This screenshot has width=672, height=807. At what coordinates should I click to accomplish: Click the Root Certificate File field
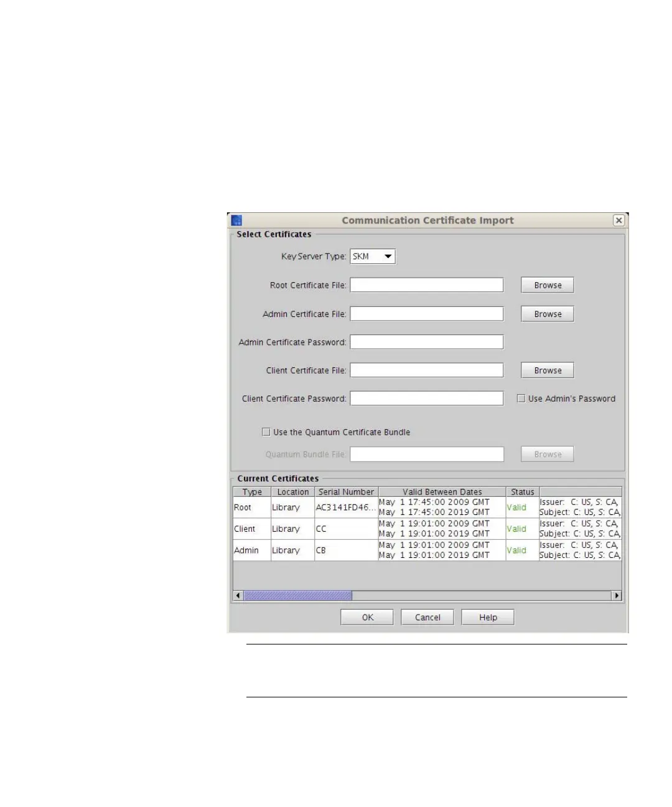tap(427, 285)
